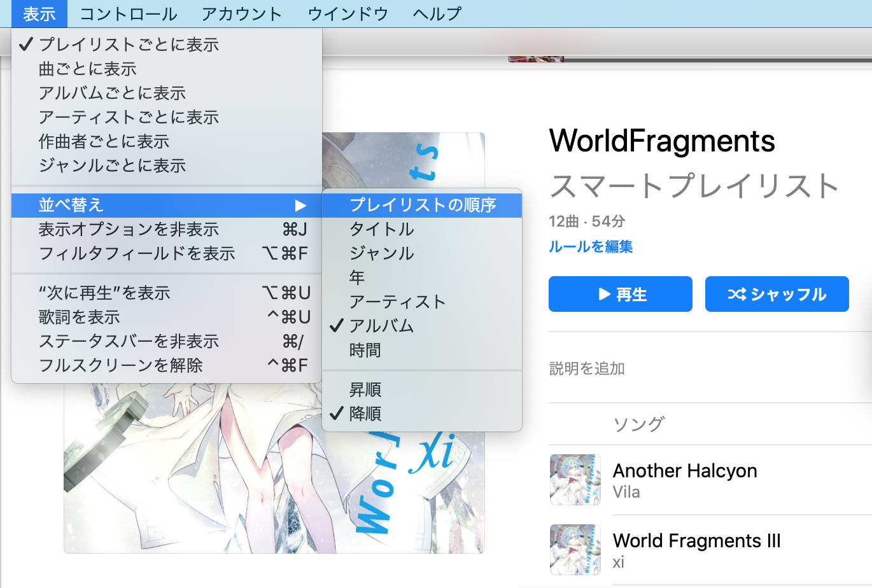Select 昇順 ascending sort order
The image size is (872, 588).
pyautogui.click(x=367, y=389)
